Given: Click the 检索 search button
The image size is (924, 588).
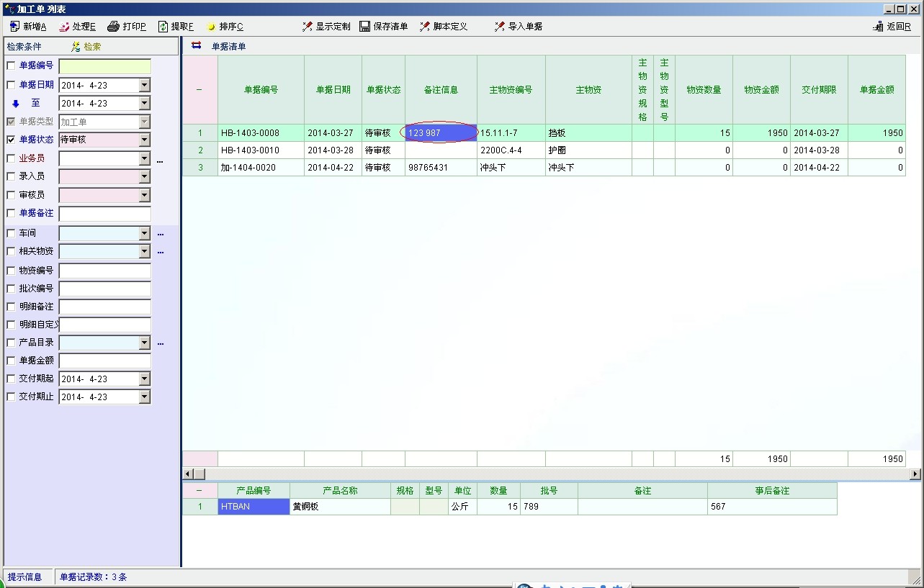Looking at the screenshot, I should 86,47.
